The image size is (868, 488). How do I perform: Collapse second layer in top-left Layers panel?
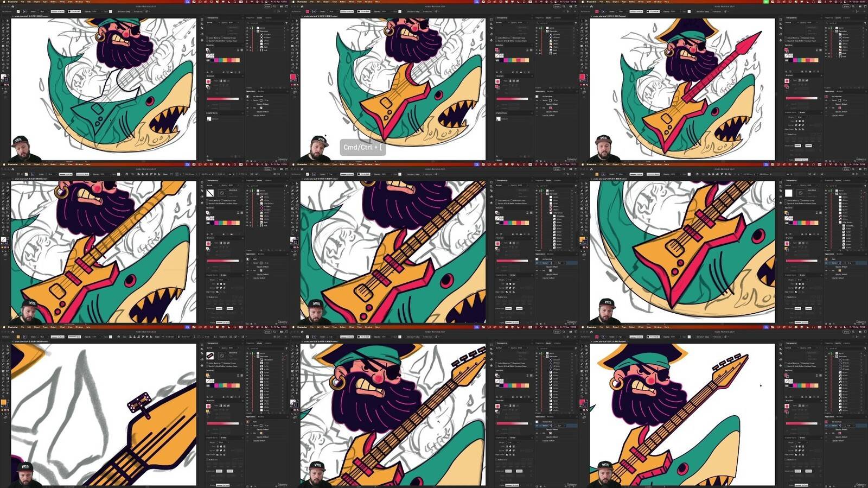point(254,31)
